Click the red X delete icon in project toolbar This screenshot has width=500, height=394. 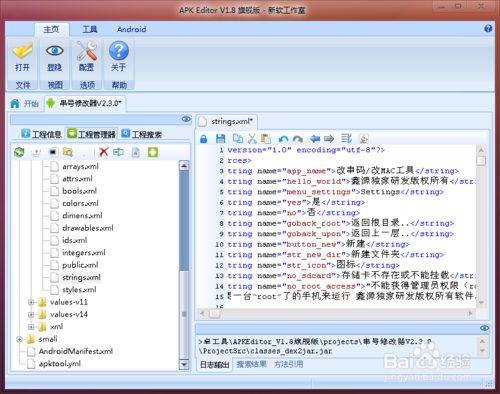104,152
